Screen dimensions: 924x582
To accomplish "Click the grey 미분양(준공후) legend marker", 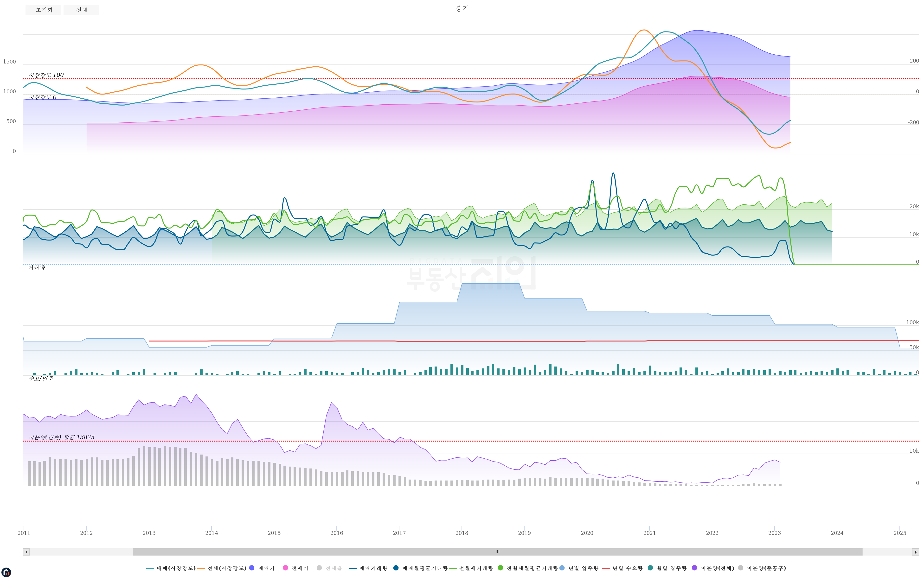I will tap(741, 568).
